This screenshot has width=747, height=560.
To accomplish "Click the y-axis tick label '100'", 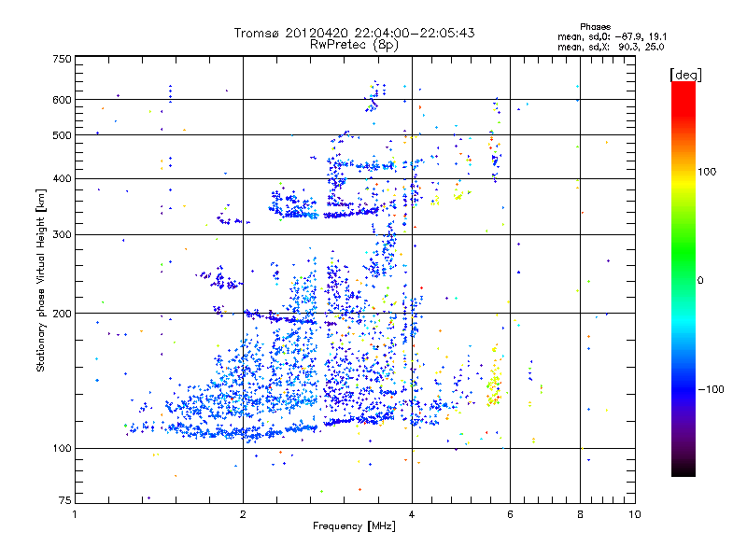I will click(x=62, y=449).
